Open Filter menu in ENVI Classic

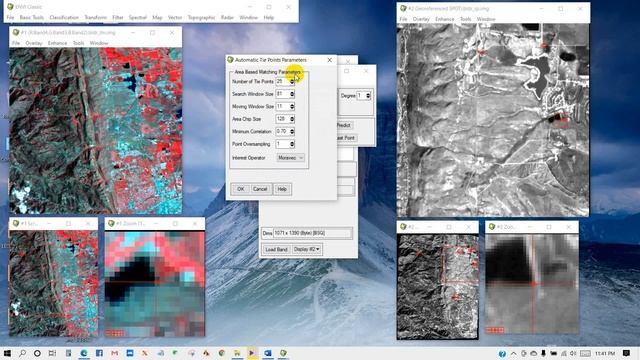click(118, 18)
